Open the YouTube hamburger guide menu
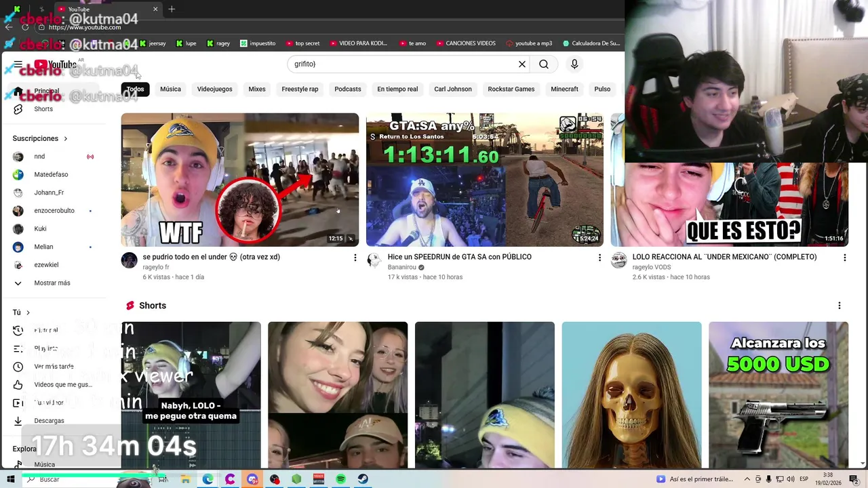868x488 pixels. tap(18, 64)
